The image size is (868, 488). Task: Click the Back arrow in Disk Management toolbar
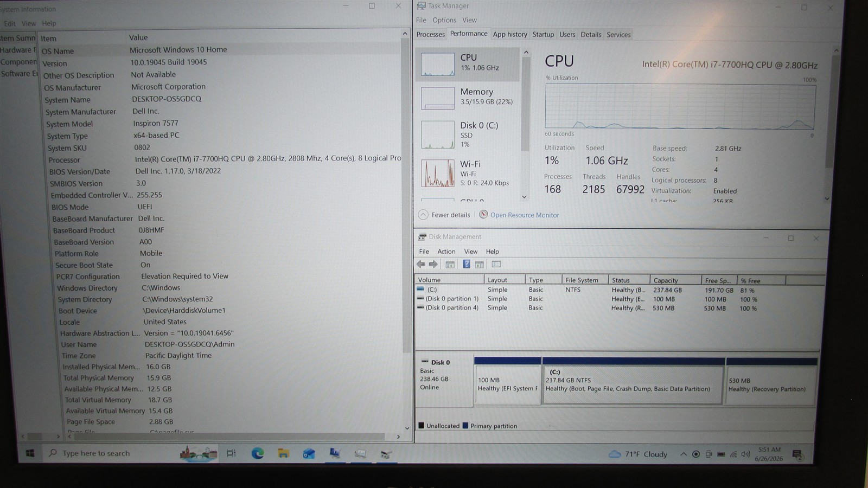tap(421, 265)
